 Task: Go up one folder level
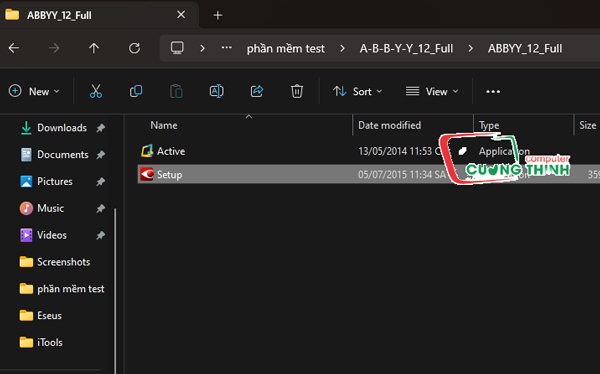[x=94, y=48]
